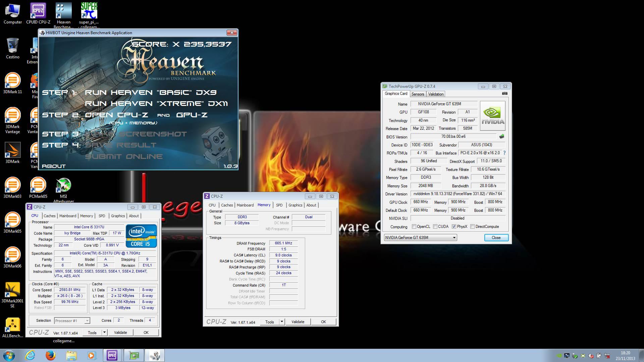
Task: Click OK in the left CPU-Z window
Action: coord(146,333)
